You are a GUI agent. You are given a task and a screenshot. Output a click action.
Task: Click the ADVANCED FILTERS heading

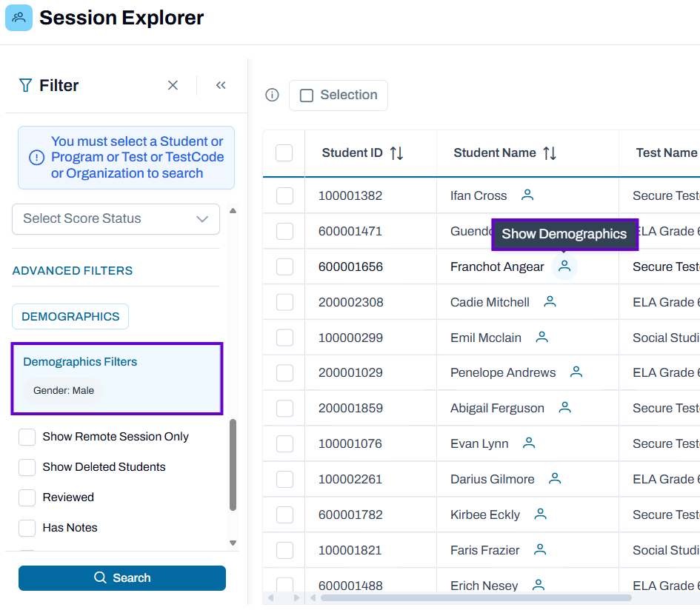73,271
